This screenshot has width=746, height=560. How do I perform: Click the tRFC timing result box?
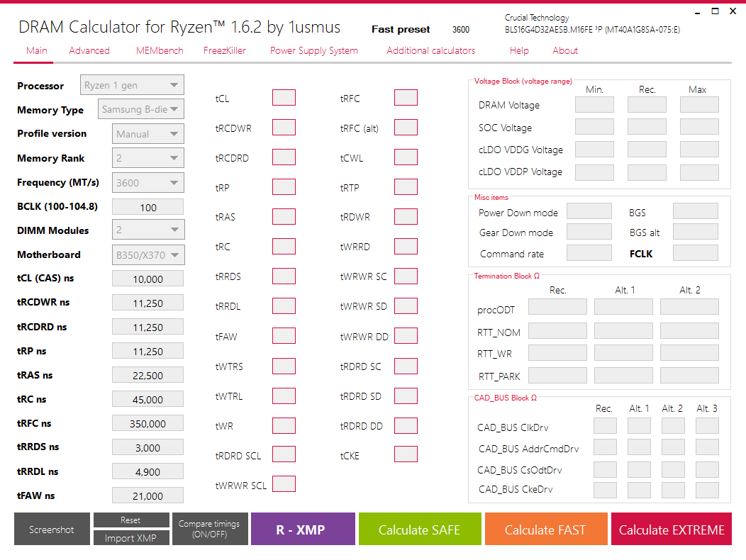click(x=406, y=98)
